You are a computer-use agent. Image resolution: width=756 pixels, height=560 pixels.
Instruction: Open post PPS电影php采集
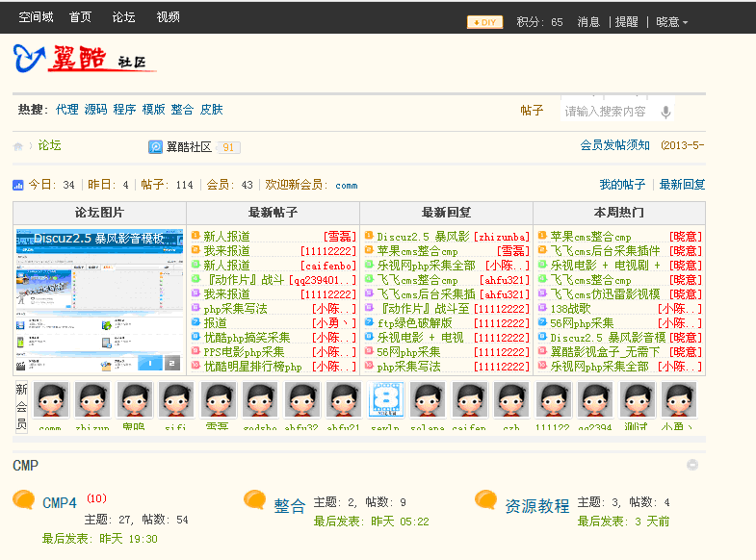244,352
